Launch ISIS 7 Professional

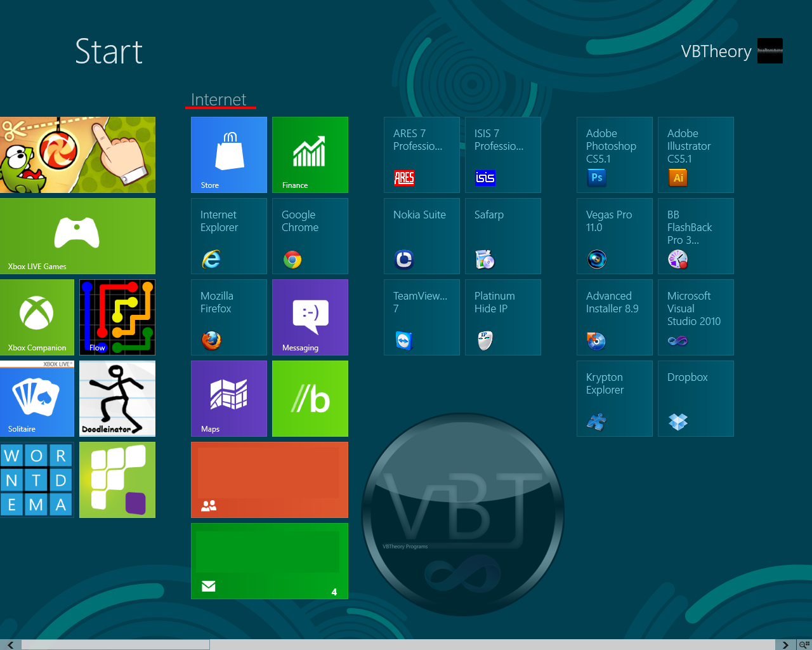(503, 155)
